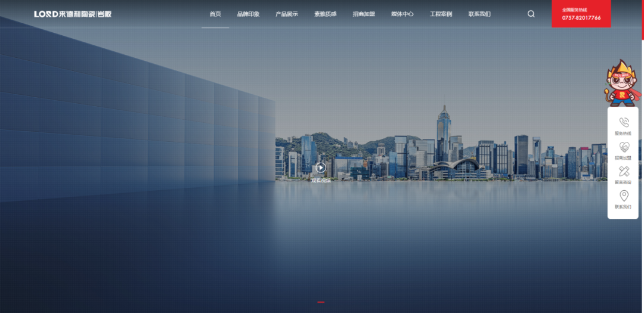This screenshot has width=644, height=313.
Task: Click the phone icon for 服务热线
Action: [x=624, y=122]
